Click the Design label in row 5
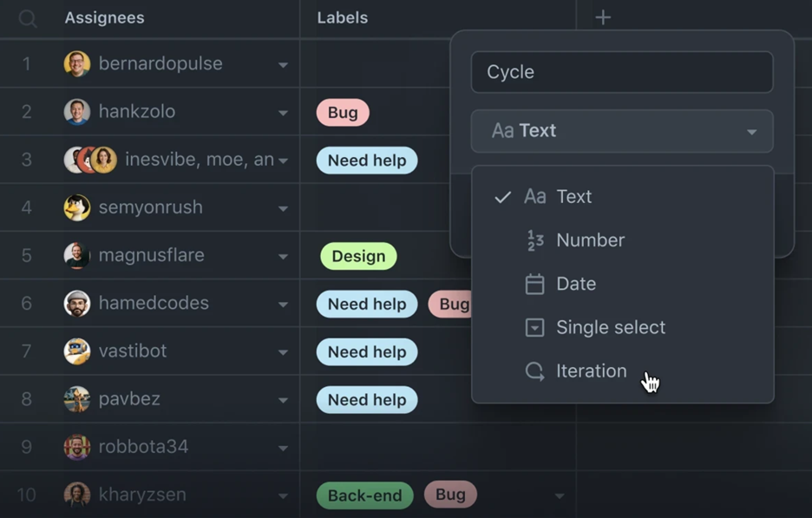The height and width of the screenshot is (518, 812). pos(358,256)
